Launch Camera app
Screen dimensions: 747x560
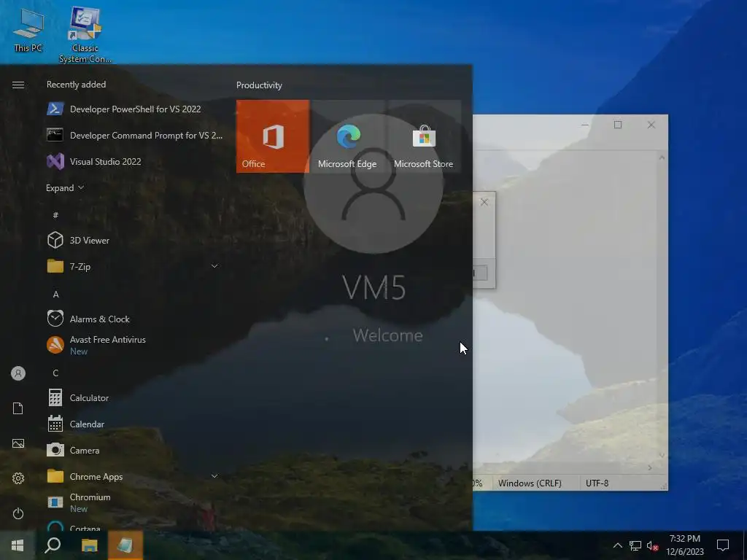coord(135,450)
